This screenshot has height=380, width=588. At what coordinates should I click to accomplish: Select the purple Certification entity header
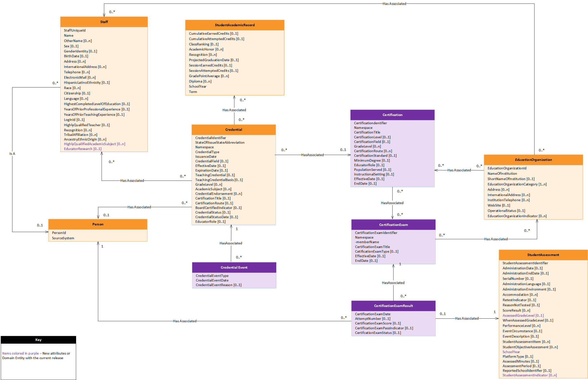click(392, 115)
